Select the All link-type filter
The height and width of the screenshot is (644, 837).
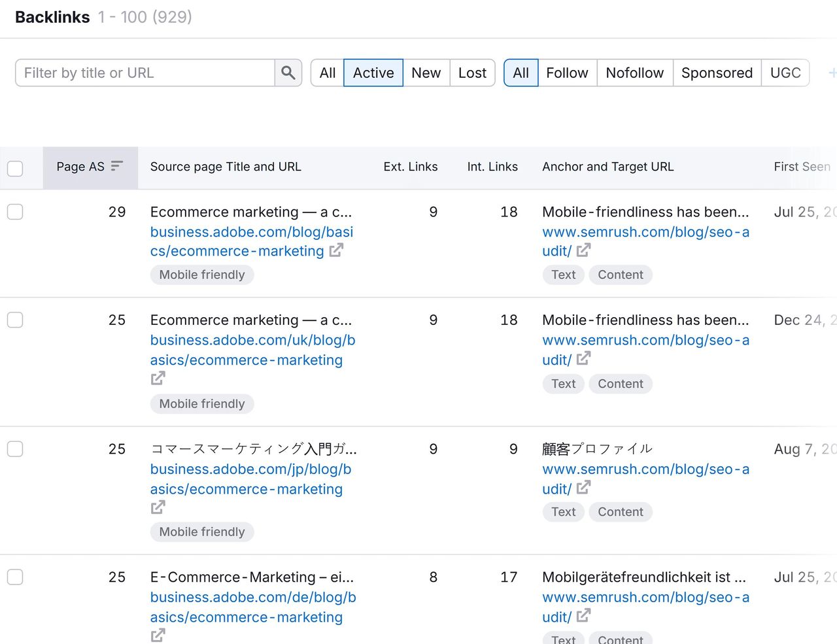click(x=521, y=73)
